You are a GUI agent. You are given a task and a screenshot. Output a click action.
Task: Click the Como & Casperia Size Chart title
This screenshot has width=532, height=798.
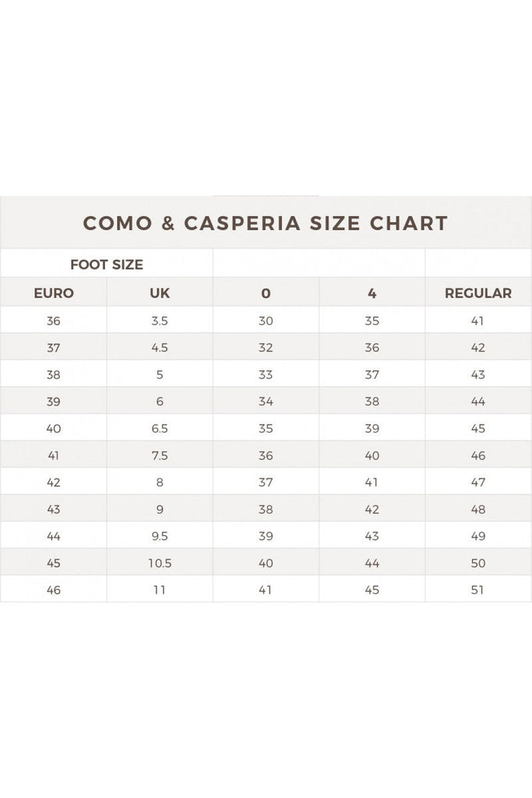point(266,224)
